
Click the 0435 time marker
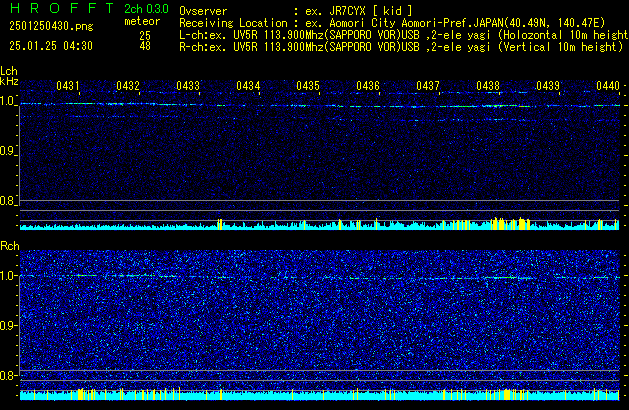pos(308,86)
